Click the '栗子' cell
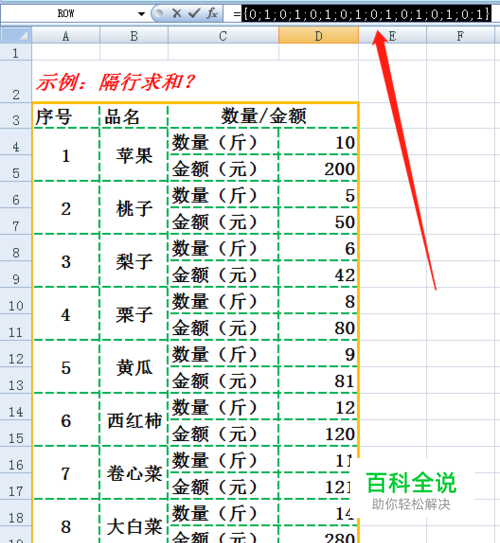 tap(134, 314)
